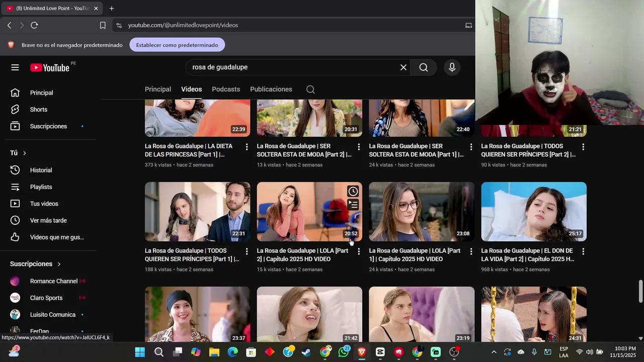Image resolution: width=644 pixels, height=362 pixels.
Task: Switch to Principal tab
Action: click(158, 89)
